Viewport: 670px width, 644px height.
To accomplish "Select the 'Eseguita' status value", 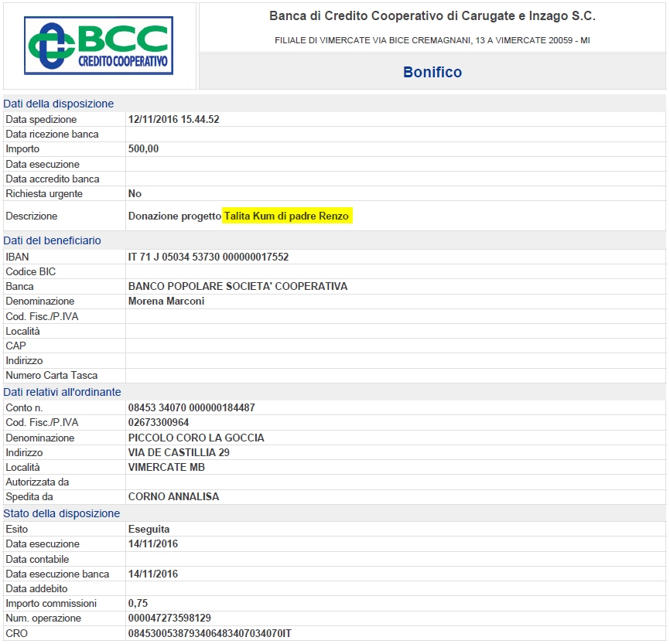I will (x=149, y=530).
